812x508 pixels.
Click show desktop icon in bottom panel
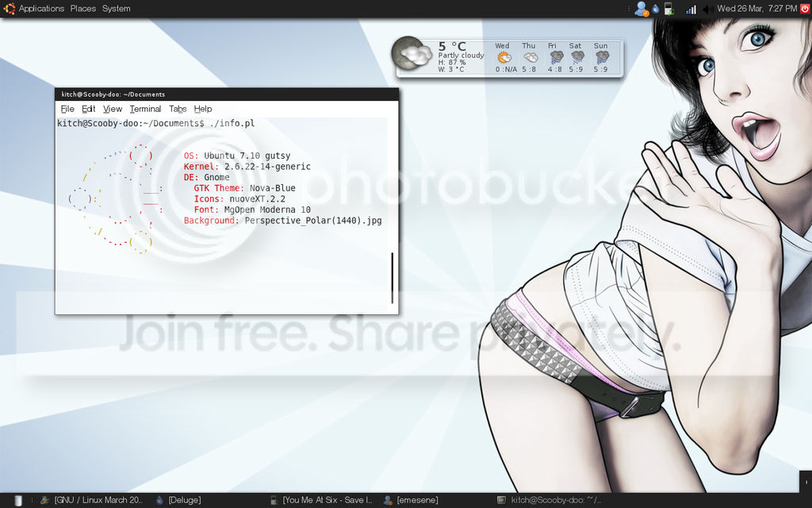(18, 500)
